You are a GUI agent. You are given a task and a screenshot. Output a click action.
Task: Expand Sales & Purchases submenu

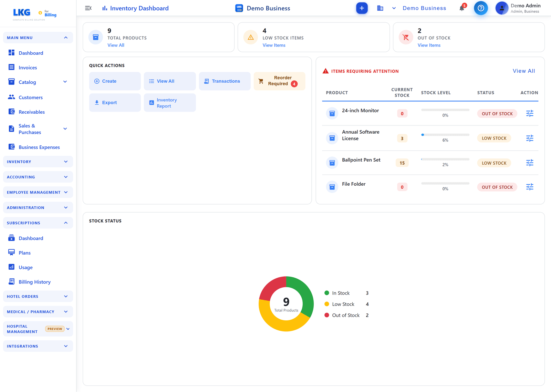click(65, 129)
